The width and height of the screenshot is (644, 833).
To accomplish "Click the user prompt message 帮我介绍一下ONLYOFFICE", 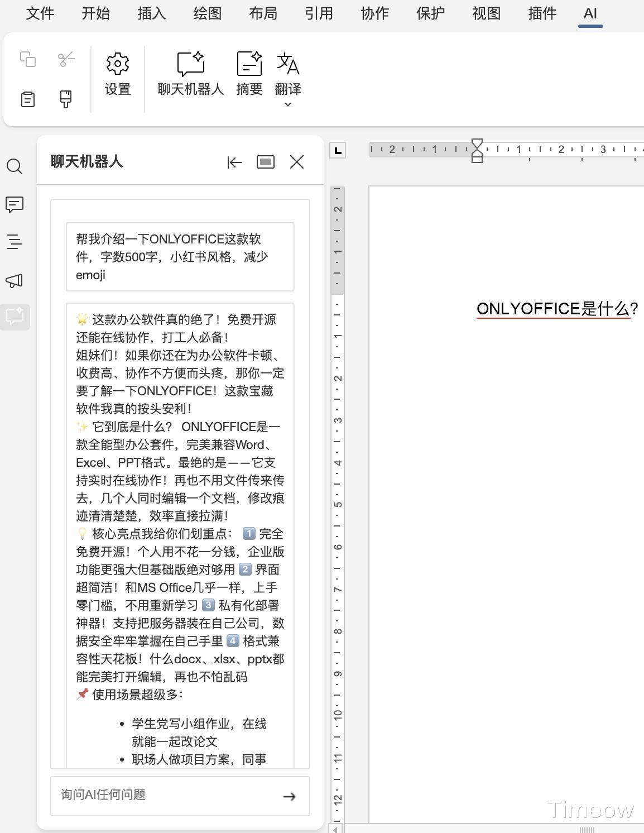I will tap(180, 257).
